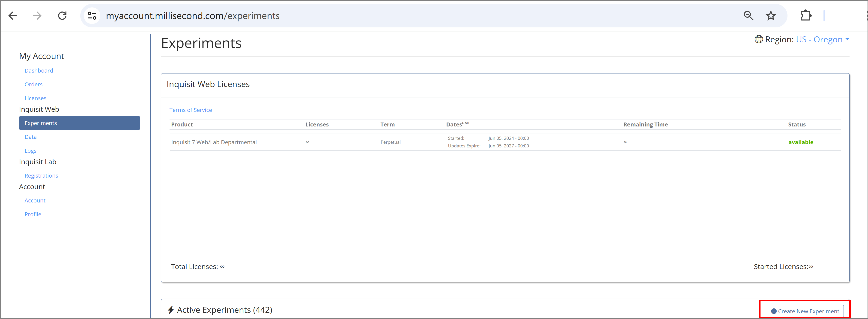Viewport: 868px width, 319px height.
Task: Click the Product column header
Action: [182, 125]
